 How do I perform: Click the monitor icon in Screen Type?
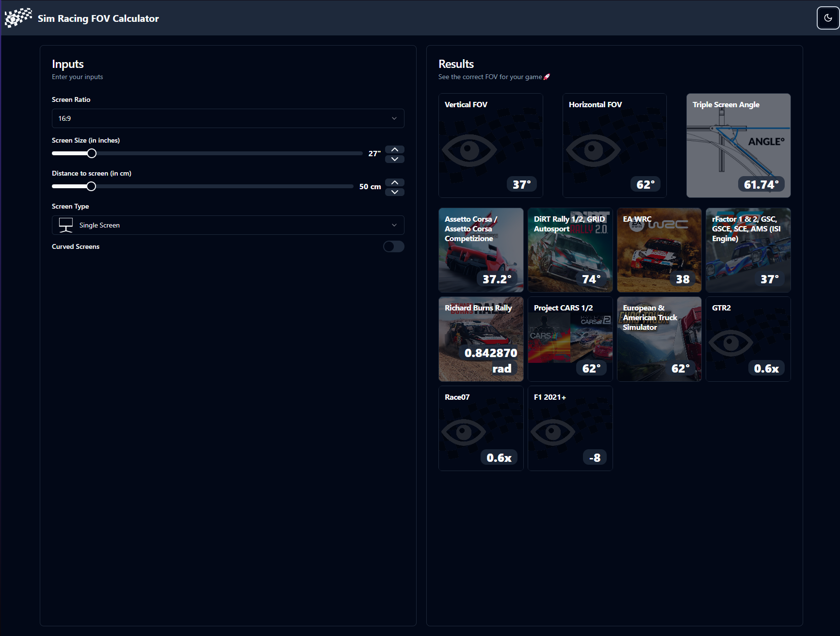pyautogui.click(x=66, y=225)
